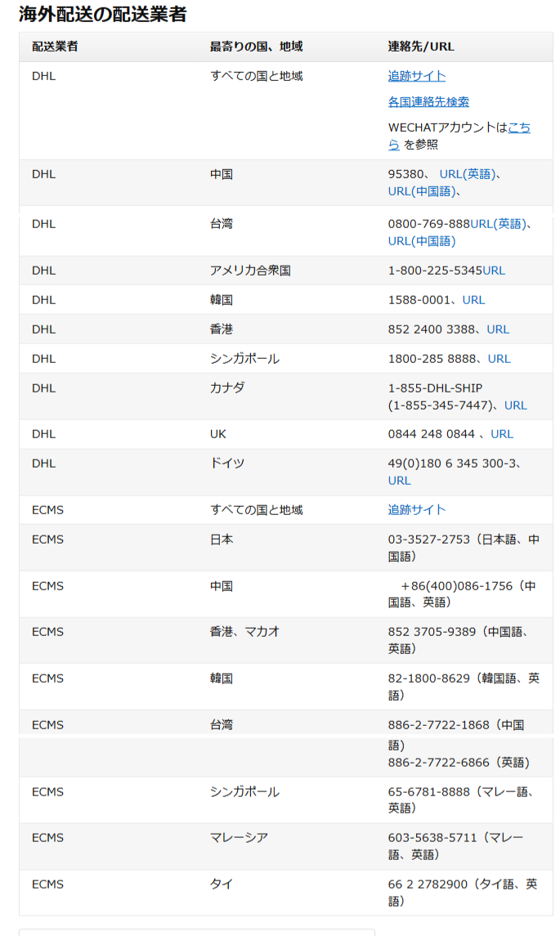Viewport: 560px width, 936px height.
Task: Open DHL 中国 URL(中国語) link
Action: [x=422, y=191]
